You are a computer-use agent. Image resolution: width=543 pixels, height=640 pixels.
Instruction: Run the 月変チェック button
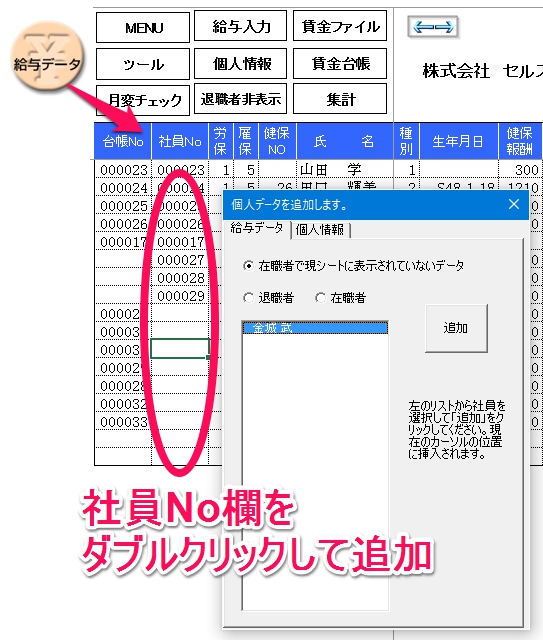pos(143,100)
